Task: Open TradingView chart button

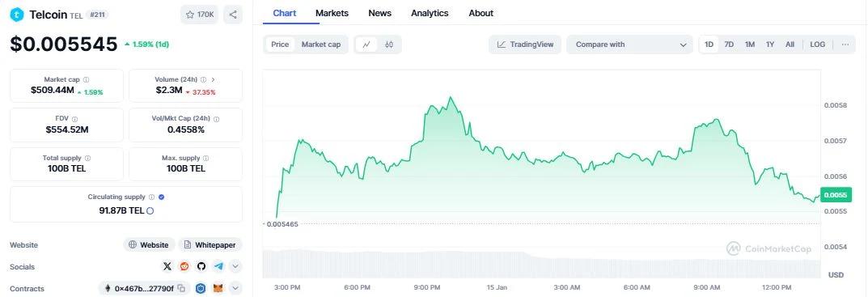Action: click(x=525, y=45)
